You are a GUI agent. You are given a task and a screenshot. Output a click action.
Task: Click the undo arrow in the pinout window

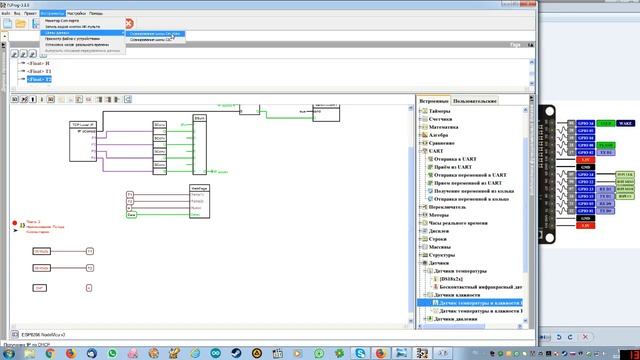coord(559,337)
